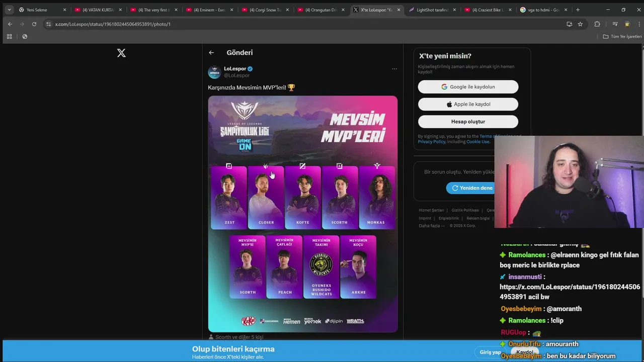Open the @LoLespor handle link
The width and height of the screenshot is (644, 362).
coord(236,75)
